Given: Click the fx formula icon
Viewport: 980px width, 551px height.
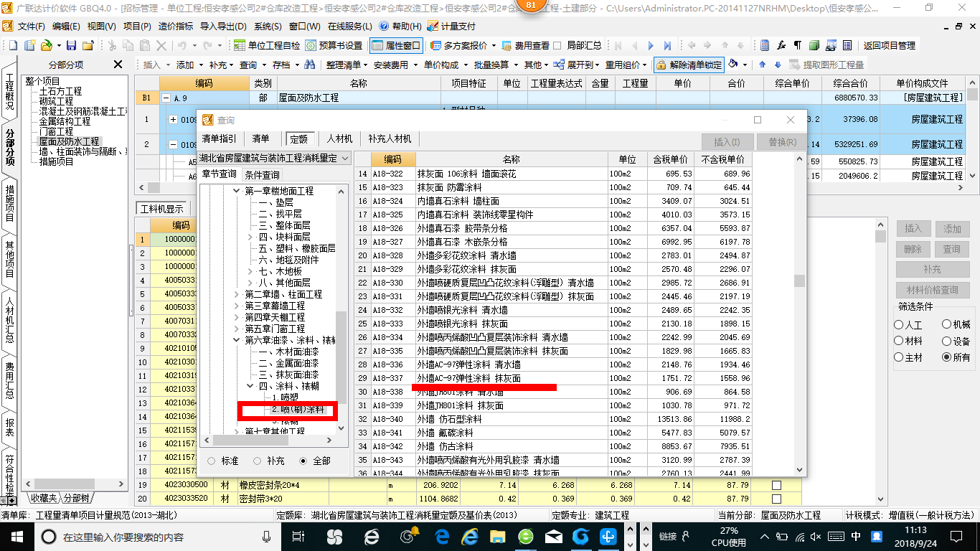Looking at the screenshot, I should click(781, 45).
